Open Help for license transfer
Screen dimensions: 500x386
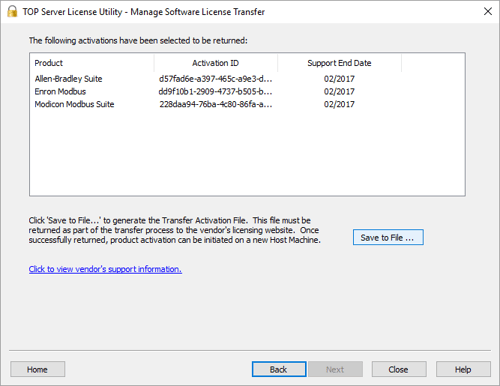[x=463, y=369]
